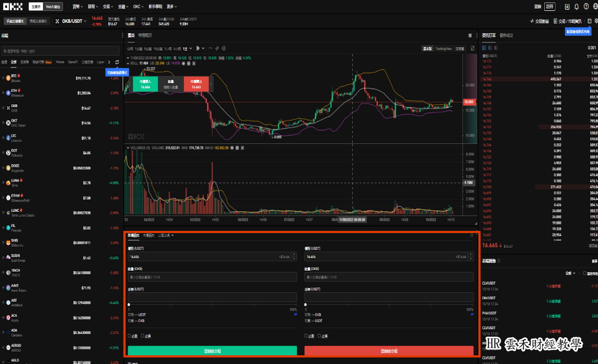Click buy amount percentage slider handle
Viewport: 598px width, 364px height.
[129, 305]
